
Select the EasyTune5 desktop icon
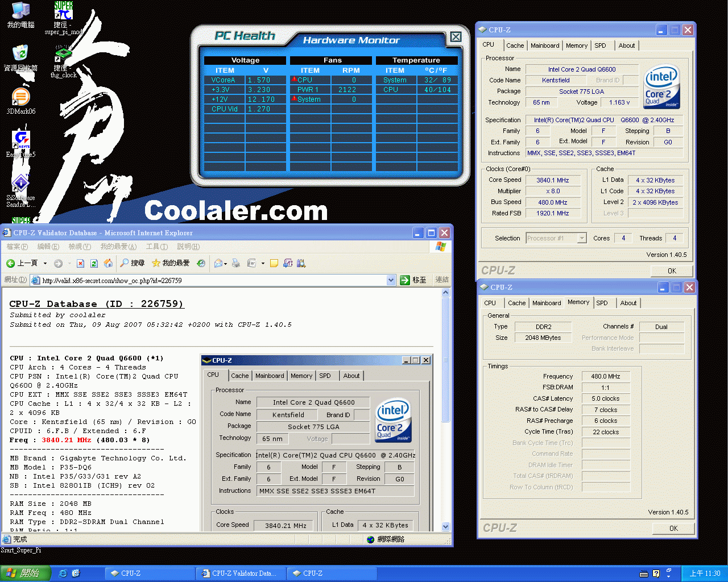21,144
